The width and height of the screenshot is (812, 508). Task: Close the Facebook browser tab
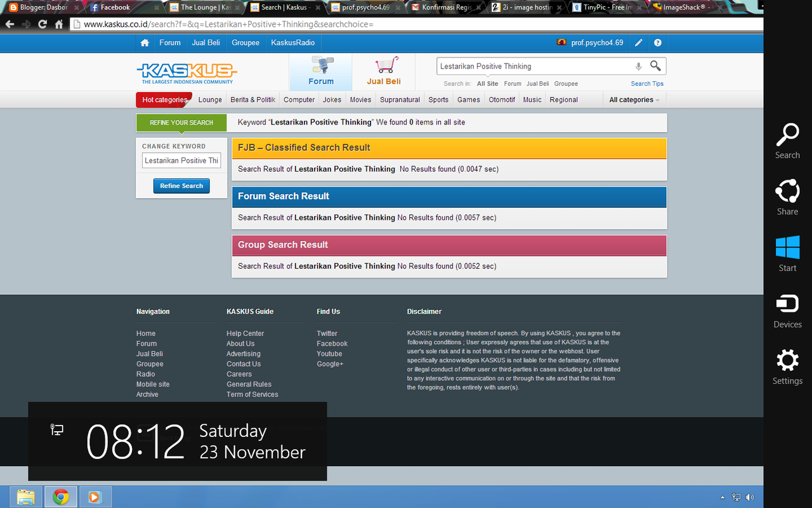[157, 8]
